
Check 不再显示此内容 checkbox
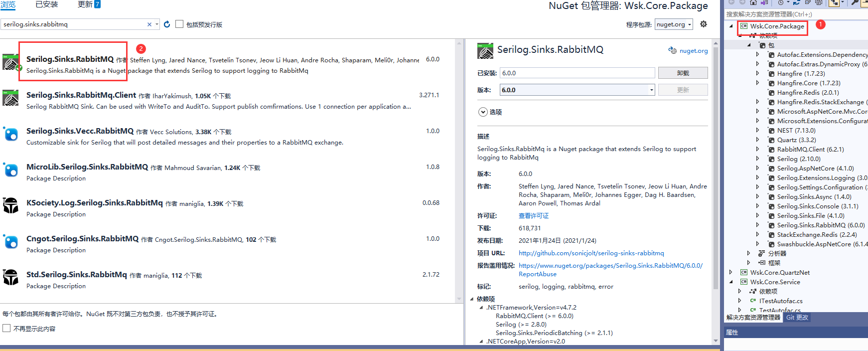click(6, 328)
